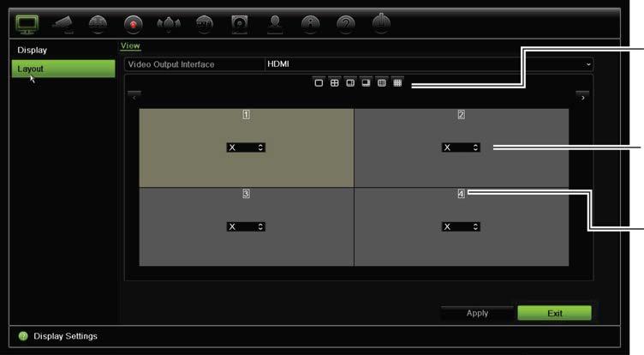The height and width of the screenshot is (355, 644).
Task: Select the four-way 2x2 layout icon
Action: 334,82
